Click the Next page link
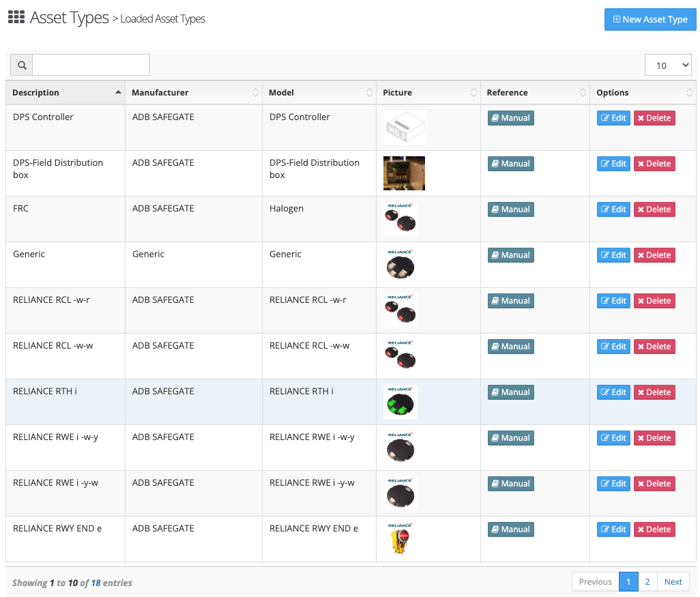Image resolution: width=700 pixels, height=597 pixels. pyautogui.click(x=673, y=582)
